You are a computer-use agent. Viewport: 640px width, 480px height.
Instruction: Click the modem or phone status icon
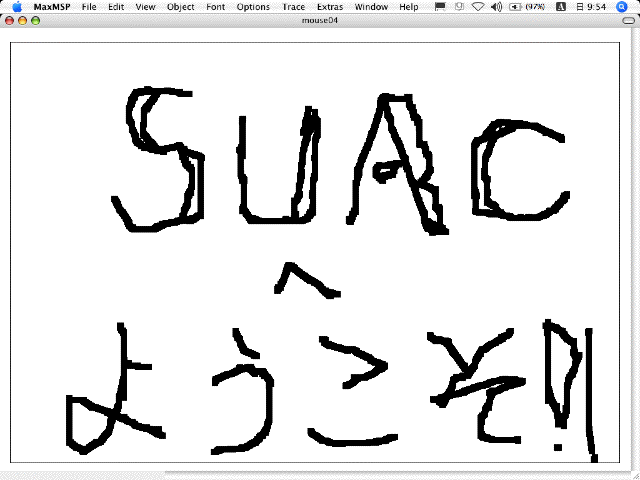pos(460,7)
